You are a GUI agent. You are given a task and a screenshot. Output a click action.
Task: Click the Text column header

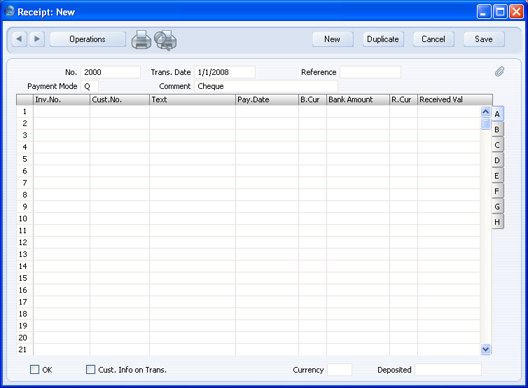pyautogui.click(x=192, y=100)
